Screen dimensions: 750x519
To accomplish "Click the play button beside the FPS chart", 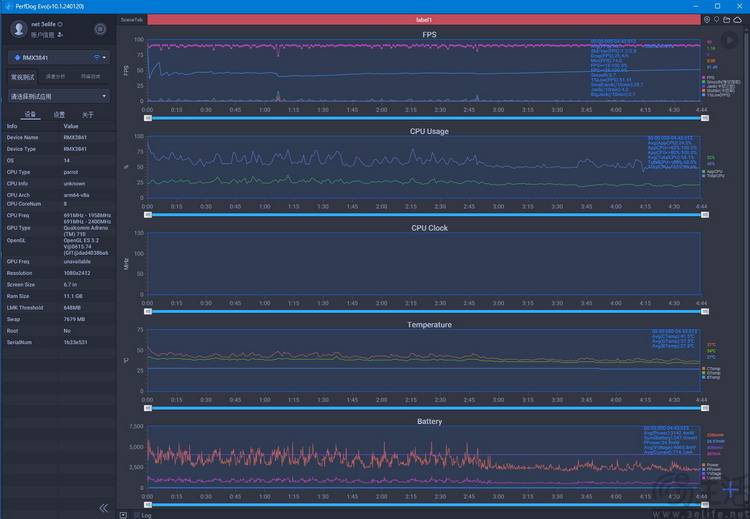I will click(x=729, y=40).
